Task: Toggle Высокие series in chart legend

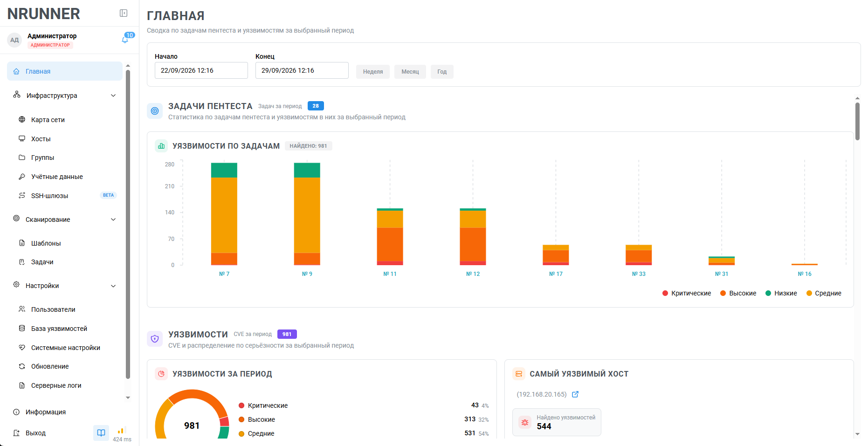Action: 738,293
